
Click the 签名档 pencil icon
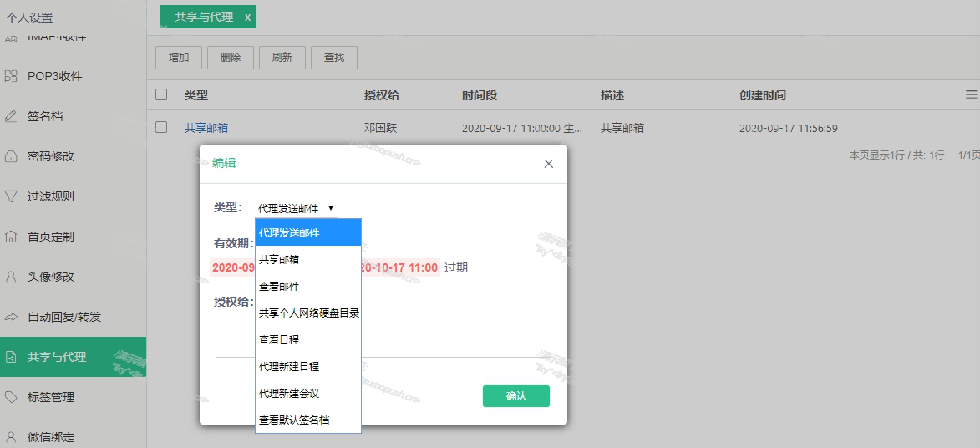point(11,116)
